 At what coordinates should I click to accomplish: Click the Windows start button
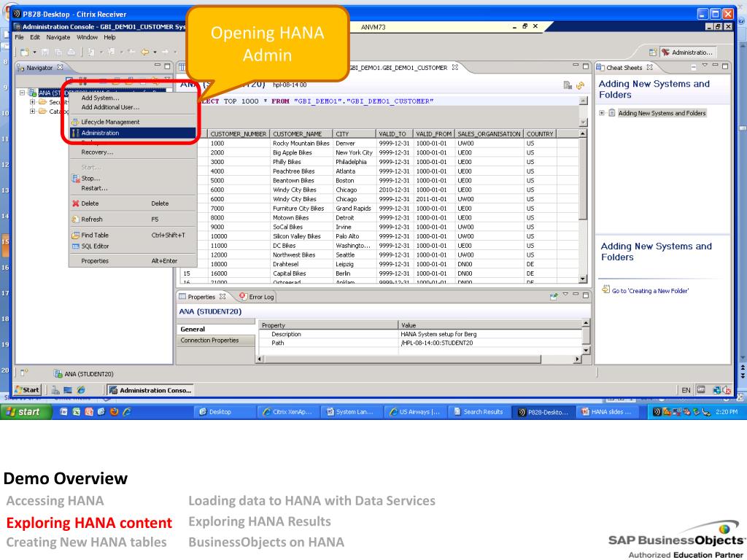pos(26,412)
